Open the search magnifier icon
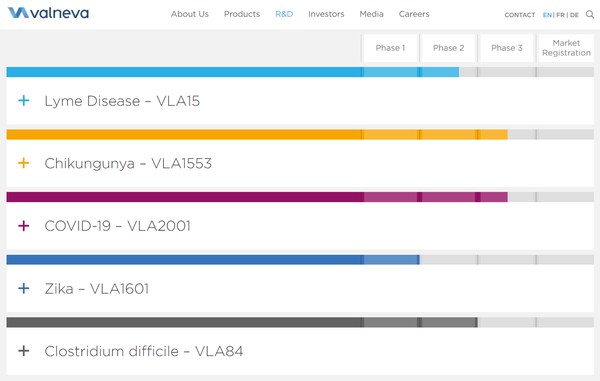600x381 pixels. [x=590, y=15]
